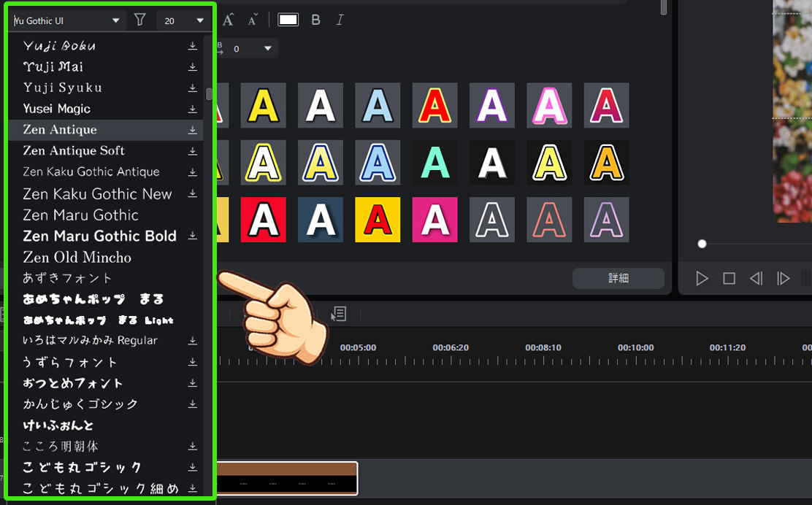Open the Yu Gothic UI font name dropdown
This screenshot has width=812, height=505.
pyautogui.click(x=115, y=20)
